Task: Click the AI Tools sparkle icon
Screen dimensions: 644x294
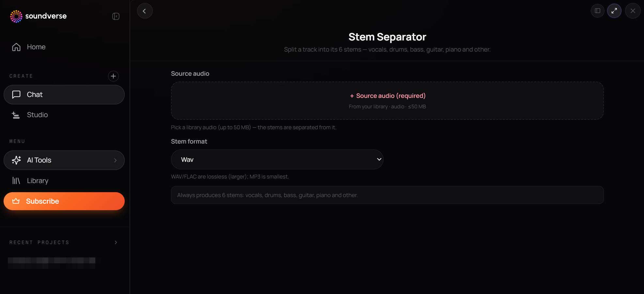Action: tap(16, 160)
